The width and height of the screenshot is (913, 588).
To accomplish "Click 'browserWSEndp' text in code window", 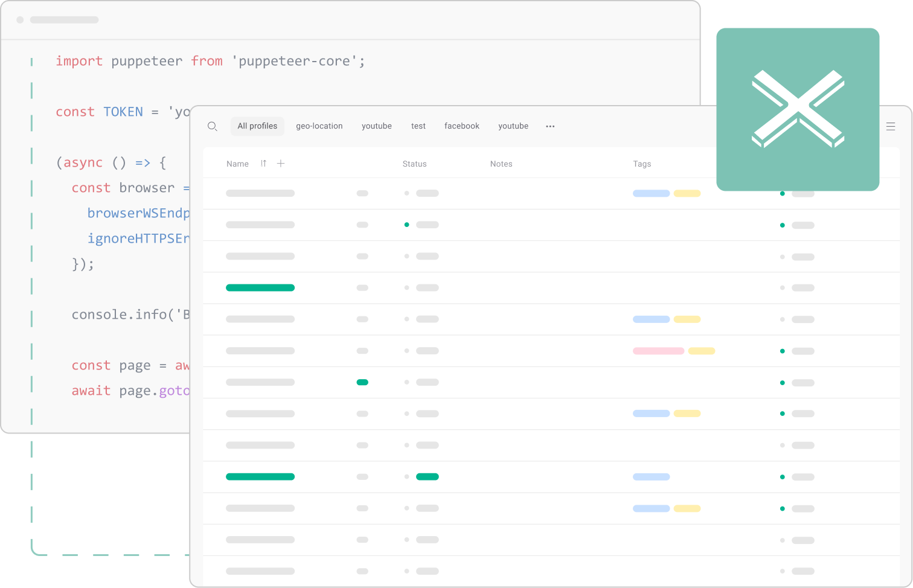I will coord(138,213).
